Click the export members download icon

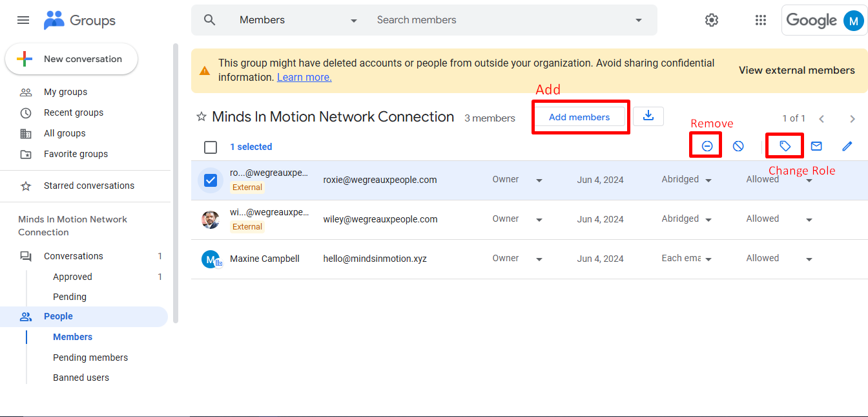tap(648, 116)
